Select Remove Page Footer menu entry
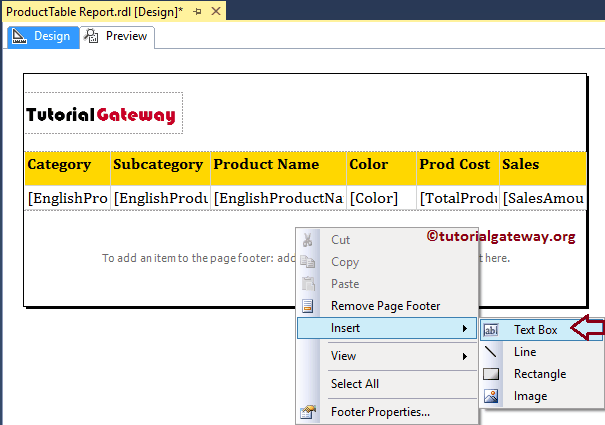The image size is (605, 425). [387, 306]
